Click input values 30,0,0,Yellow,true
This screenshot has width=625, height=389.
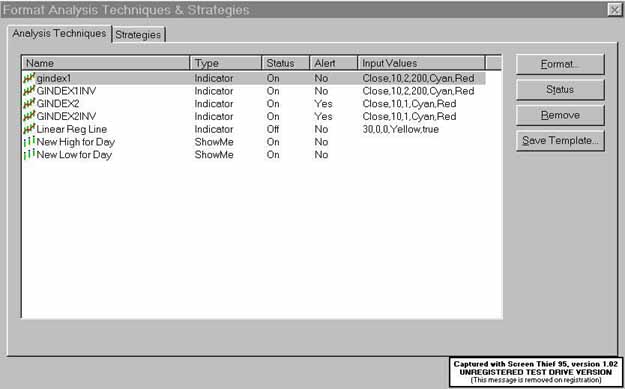click(x=401, y=130)
